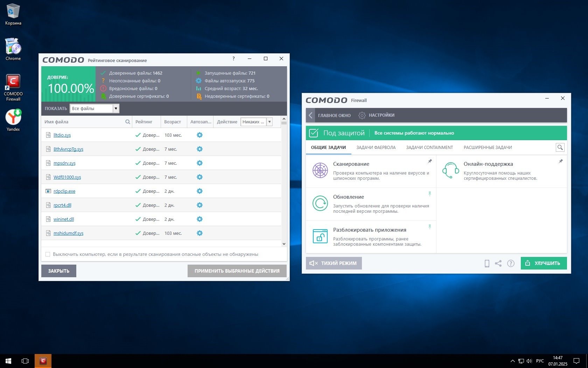
Task: Click the scroll down arrow in file list
Action: (284, 244)
